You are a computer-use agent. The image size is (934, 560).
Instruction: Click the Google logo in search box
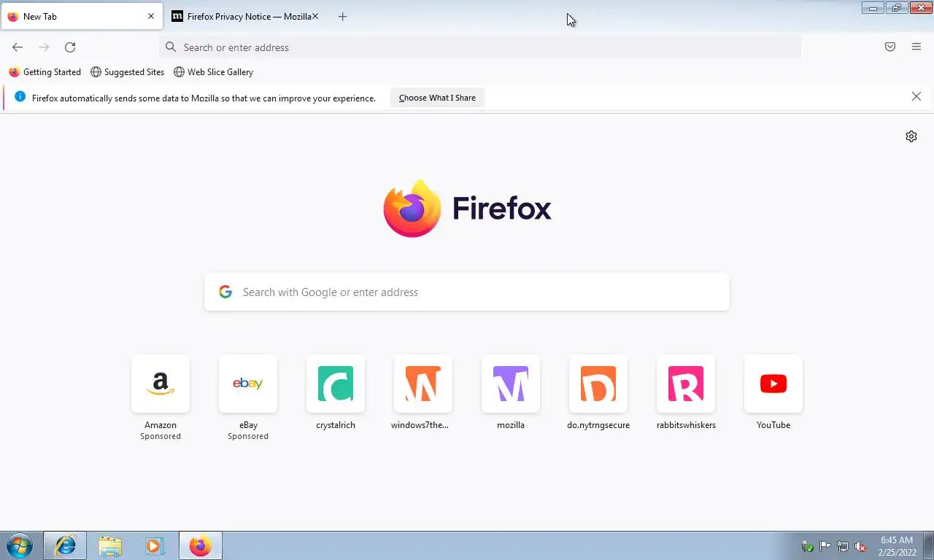225,292
